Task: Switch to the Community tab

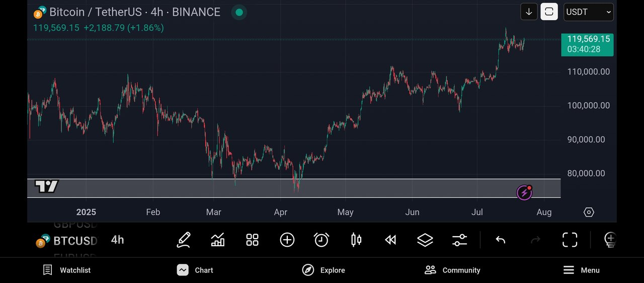Action: coord(452,270)
